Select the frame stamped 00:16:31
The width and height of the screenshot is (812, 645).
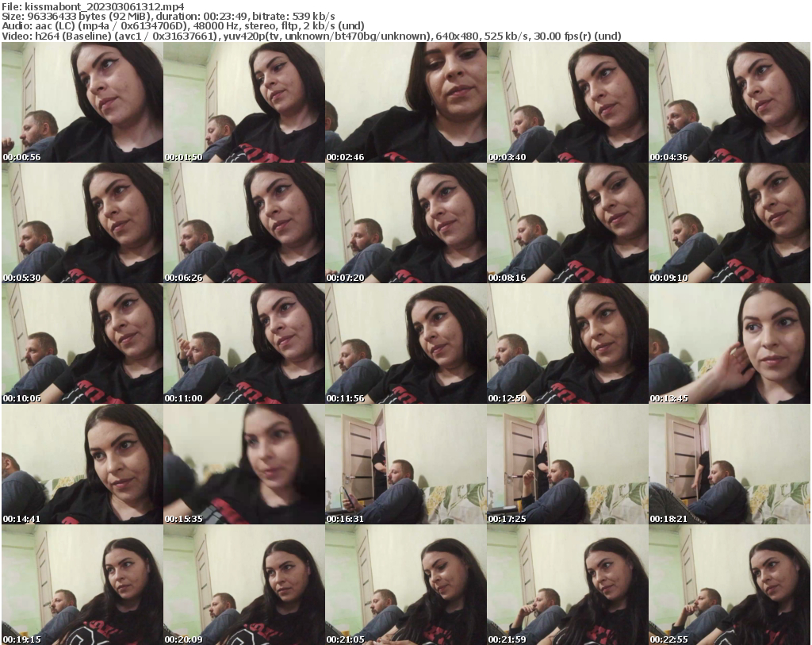point(406,460)
